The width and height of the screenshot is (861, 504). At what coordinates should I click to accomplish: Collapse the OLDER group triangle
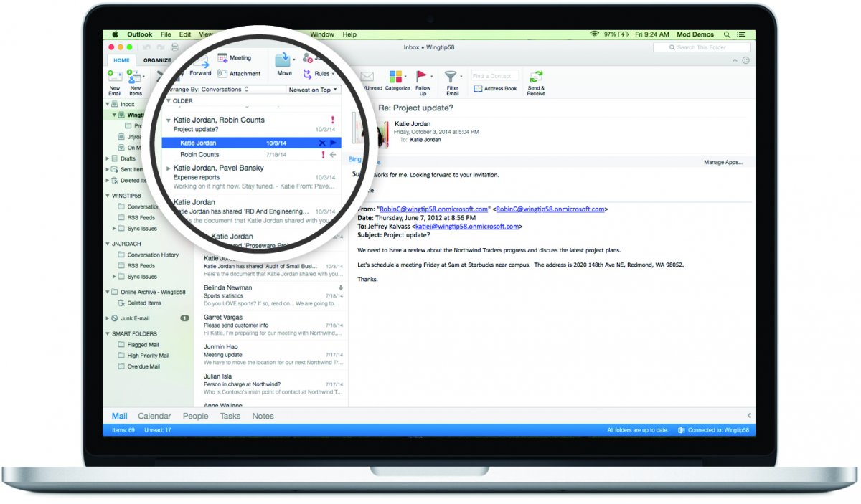coord(168,101)
